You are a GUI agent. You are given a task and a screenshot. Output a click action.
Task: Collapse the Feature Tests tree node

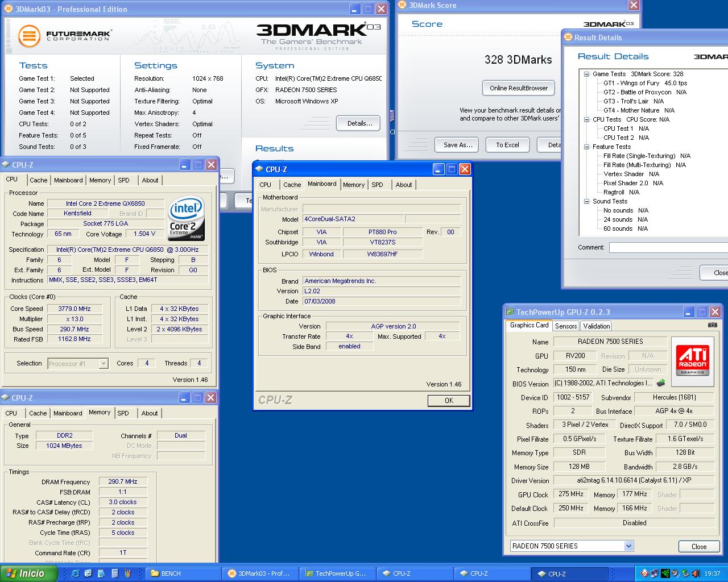click(x=586, y=147)
